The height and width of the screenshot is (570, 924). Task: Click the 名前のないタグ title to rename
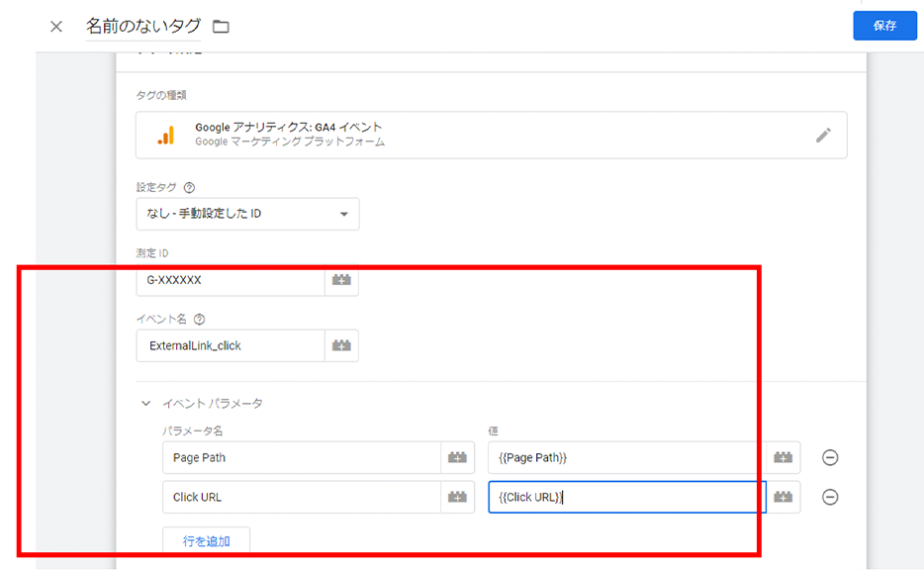tap(143, 27)
